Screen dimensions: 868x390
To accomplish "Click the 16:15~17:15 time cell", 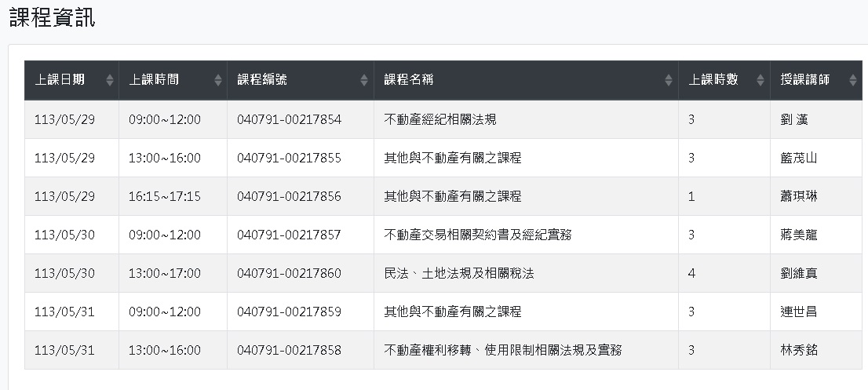I will pos(165,196).
